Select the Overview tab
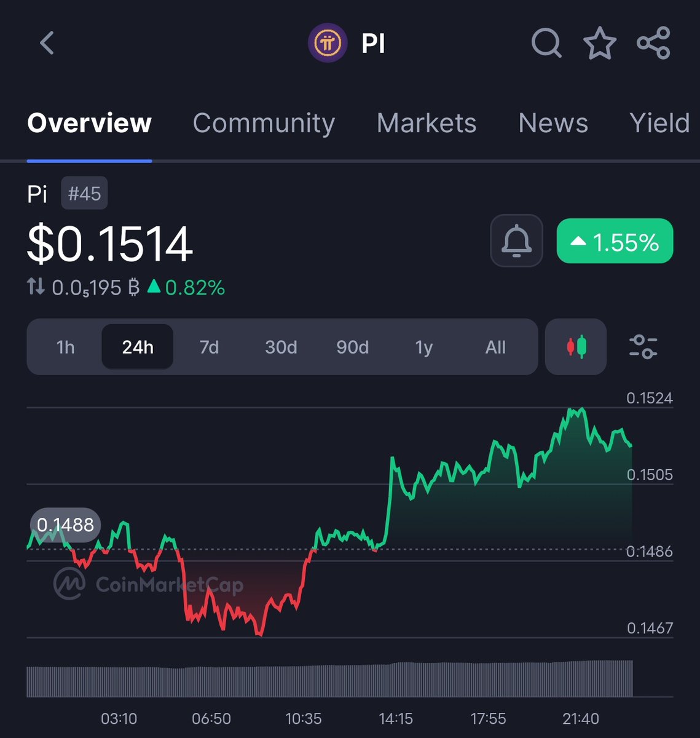 pos(89,123)
